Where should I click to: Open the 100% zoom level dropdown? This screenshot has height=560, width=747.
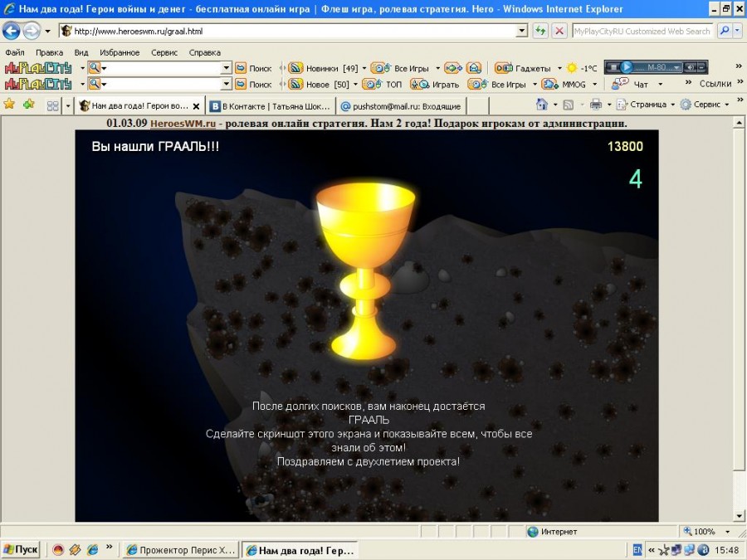click(x=727, y=532)
